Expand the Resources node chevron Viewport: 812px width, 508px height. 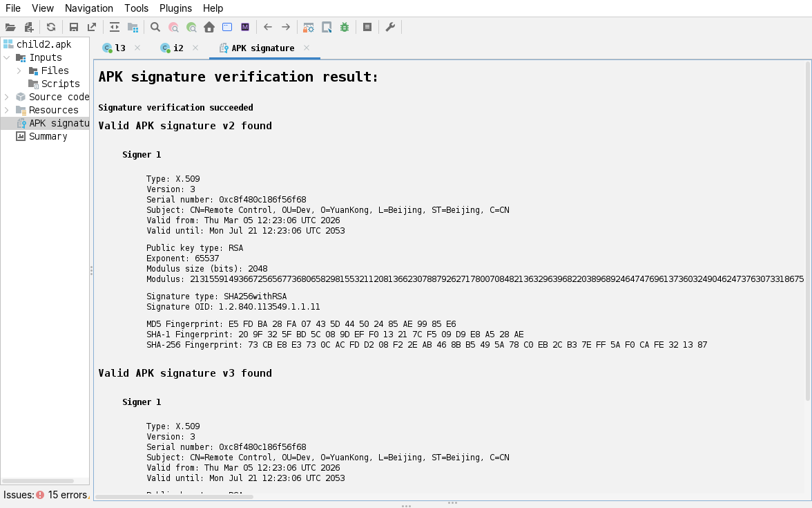tap(7, 110)
